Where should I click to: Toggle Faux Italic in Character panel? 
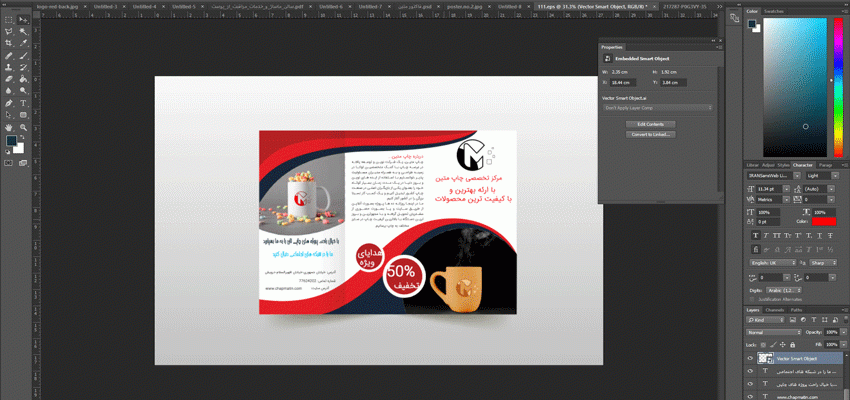click(x=766, y=235)
